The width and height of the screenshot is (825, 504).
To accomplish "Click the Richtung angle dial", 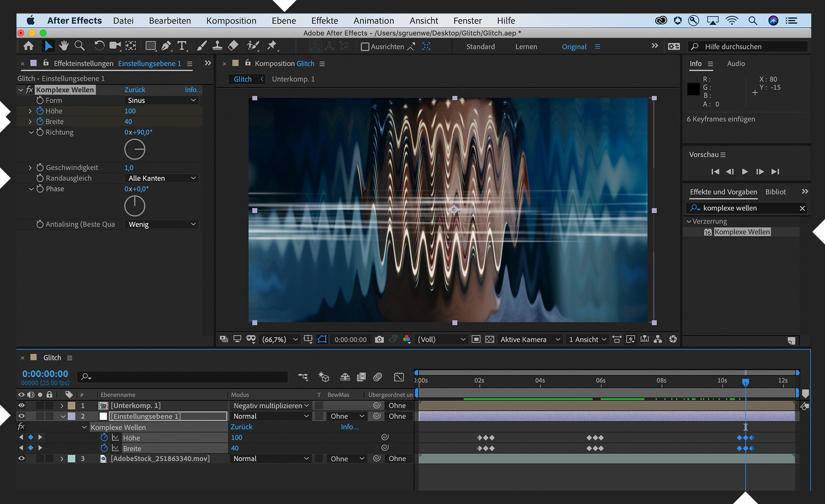I will pos(135,149).
